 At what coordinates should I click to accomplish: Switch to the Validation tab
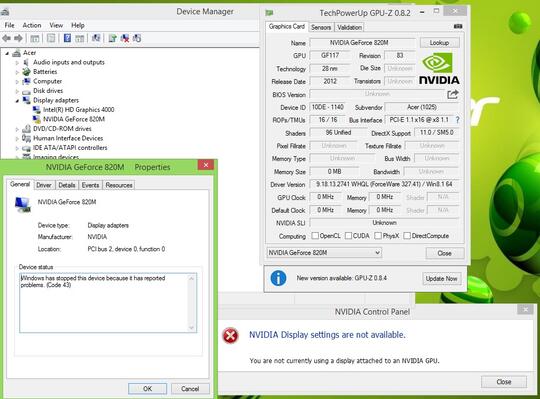coord(349,27)
